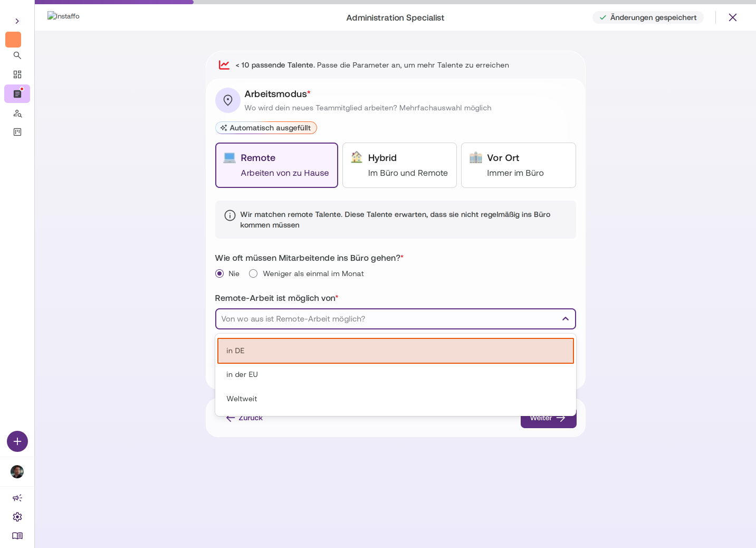Click the purple progress bar at top
The height and width of the screenshot is (548, 756).
coord(114,2)
